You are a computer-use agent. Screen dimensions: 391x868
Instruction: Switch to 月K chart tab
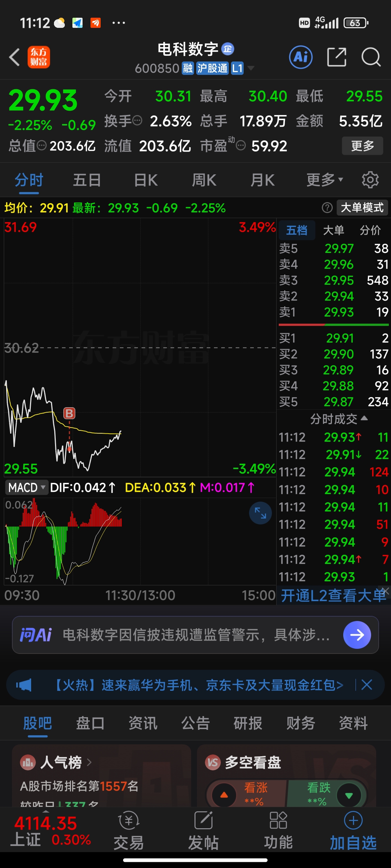click(263, 180)
